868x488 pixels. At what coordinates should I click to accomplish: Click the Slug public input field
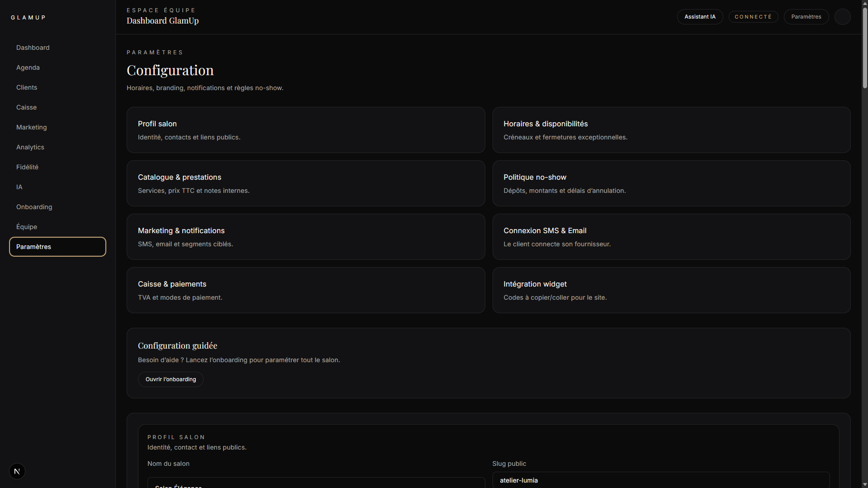(x=660, y=480)
